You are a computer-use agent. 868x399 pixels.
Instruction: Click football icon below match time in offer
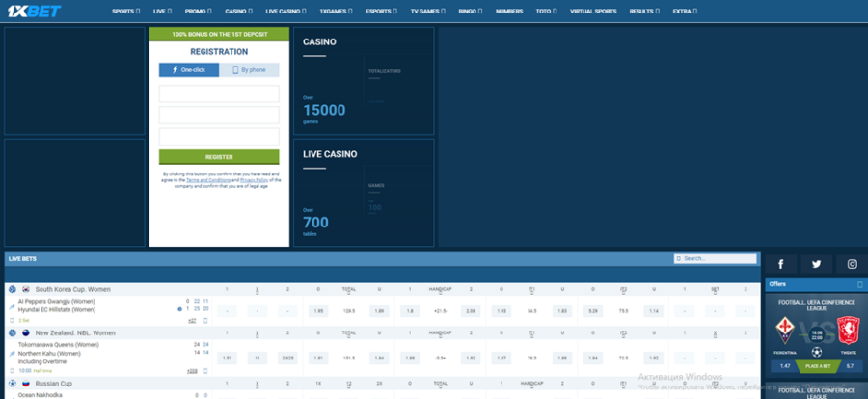click(817, 352)
